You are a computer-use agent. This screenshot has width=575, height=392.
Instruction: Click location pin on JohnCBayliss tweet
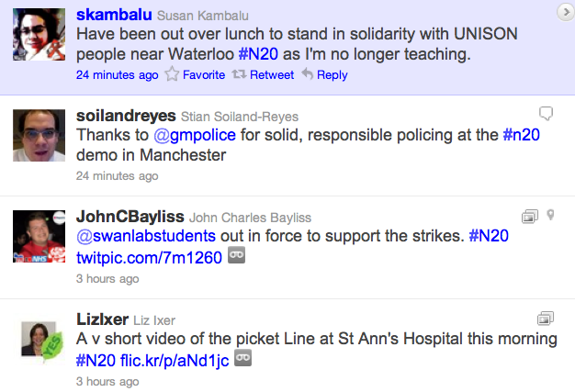click(x=551, y=216)
